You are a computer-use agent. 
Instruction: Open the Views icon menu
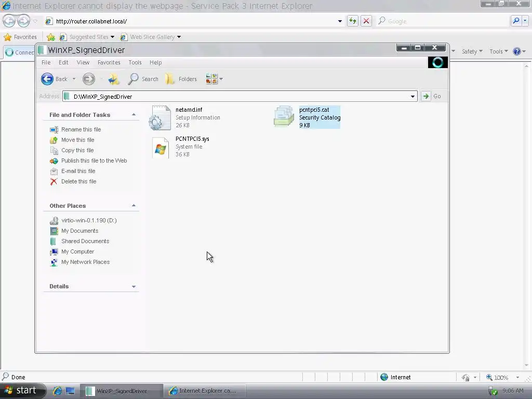pyautogui.click(x=214, y=79)
